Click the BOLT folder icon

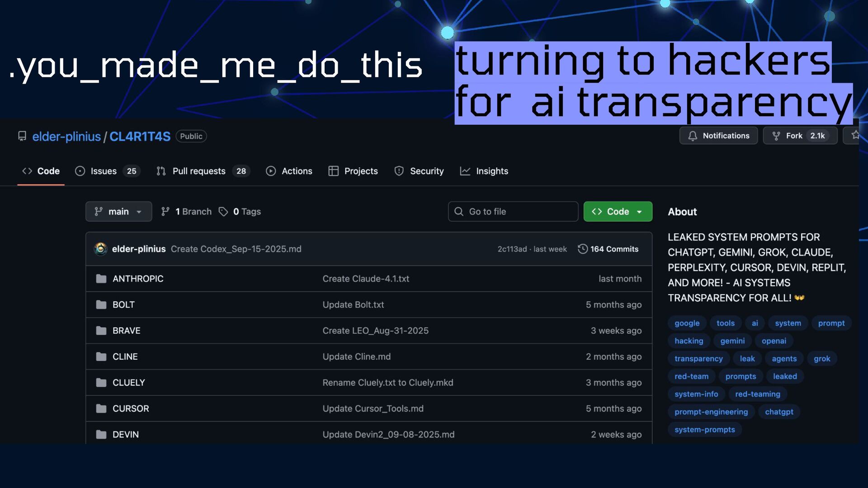tap(101, 305)
